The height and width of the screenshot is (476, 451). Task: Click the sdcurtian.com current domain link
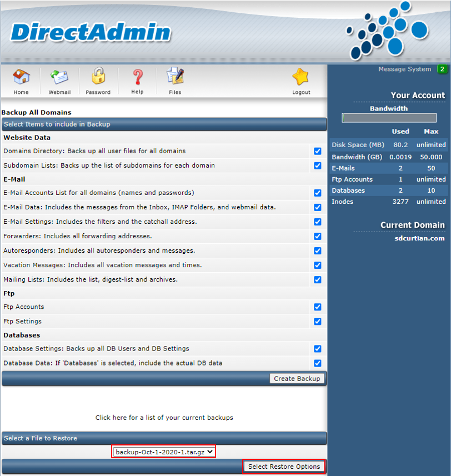(x=419, y=238)
